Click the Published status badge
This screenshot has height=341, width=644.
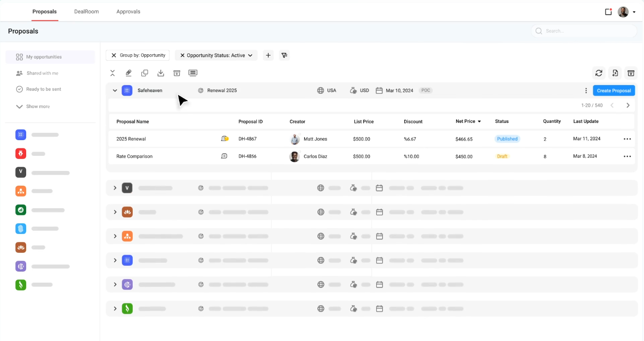pos(507,139)
